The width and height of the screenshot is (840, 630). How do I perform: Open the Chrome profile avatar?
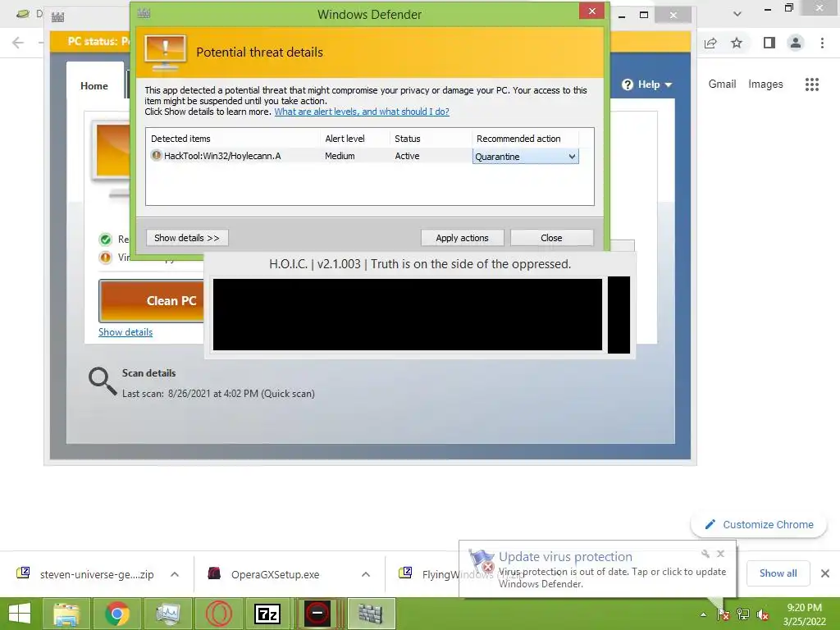[796, 43]
